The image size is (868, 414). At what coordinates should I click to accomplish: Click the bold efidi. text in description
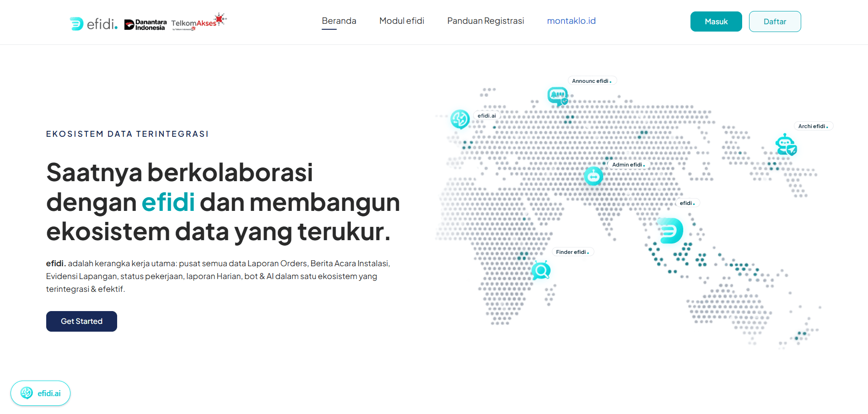pos(56,263)
